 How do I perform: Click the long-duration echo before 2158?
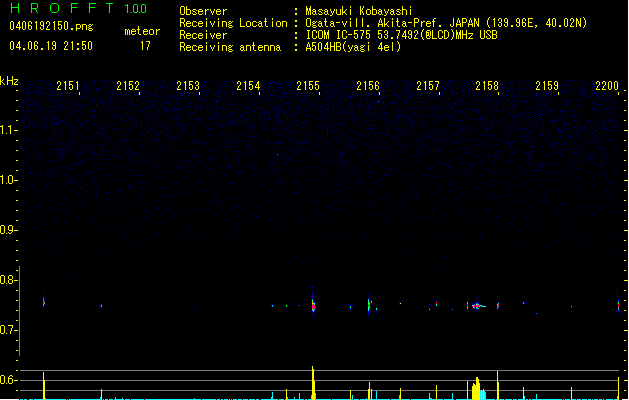(x=478, y=306)
